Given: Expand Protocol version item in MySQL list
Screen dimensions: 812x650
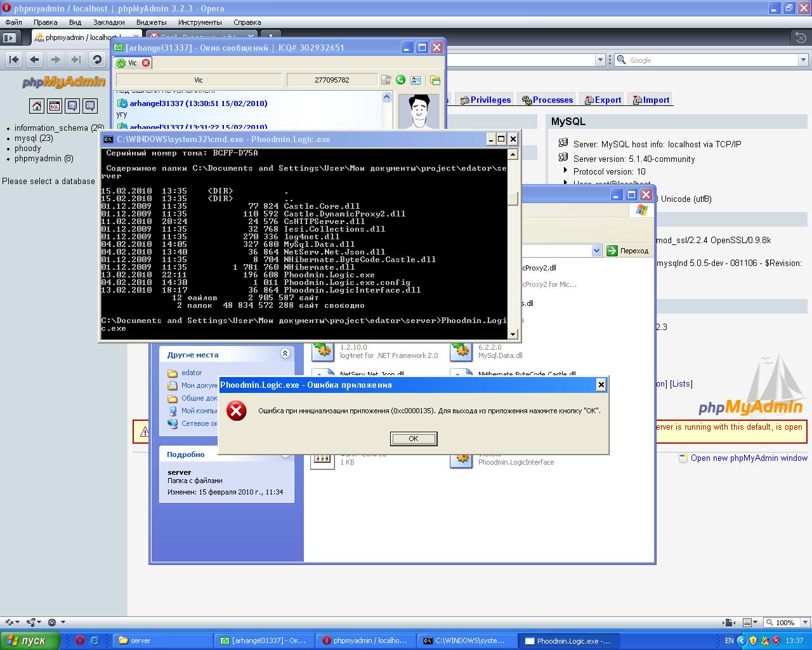Looking at the screenshot, I should 565,171.
